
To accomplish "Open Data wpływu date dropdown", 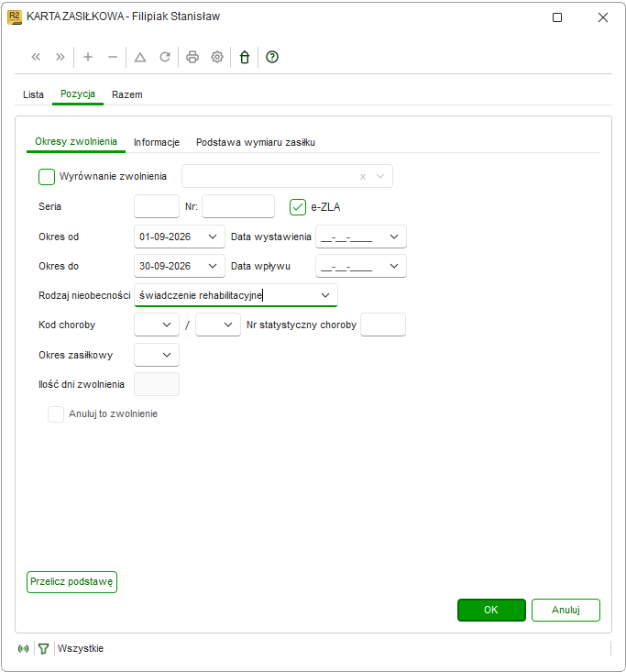I will click(x=394, y=266).
